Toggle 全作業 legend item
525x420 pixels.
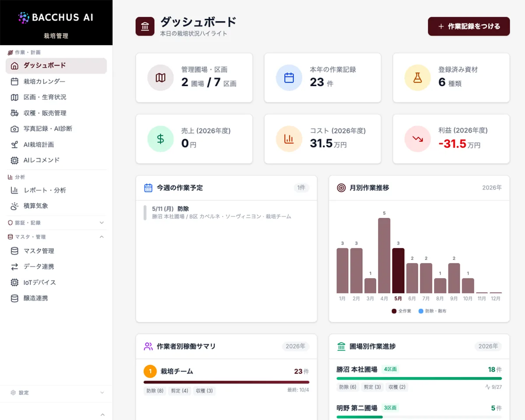[x=401, y=311]
